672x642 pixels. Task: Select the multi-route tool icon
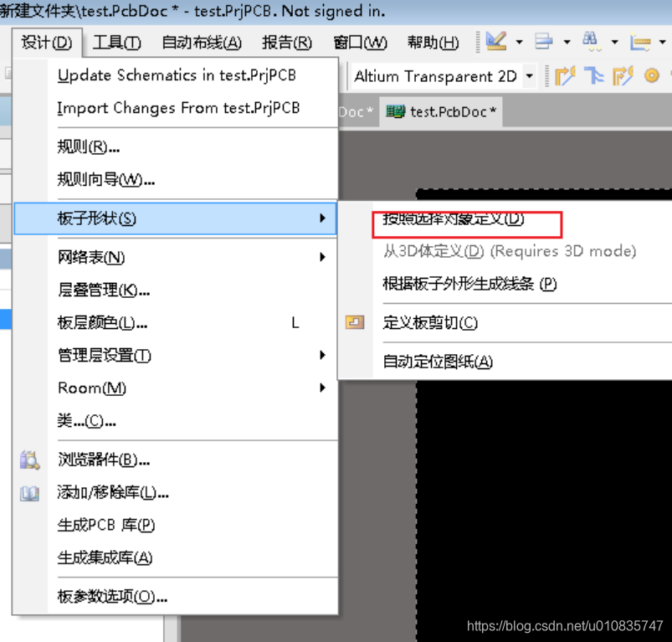click(x=623, y=76)
